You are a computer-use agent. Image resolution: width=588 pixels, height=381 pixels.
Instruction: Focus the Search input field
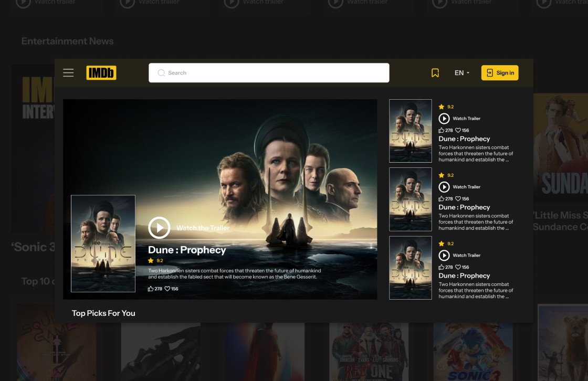pos(269,73)
